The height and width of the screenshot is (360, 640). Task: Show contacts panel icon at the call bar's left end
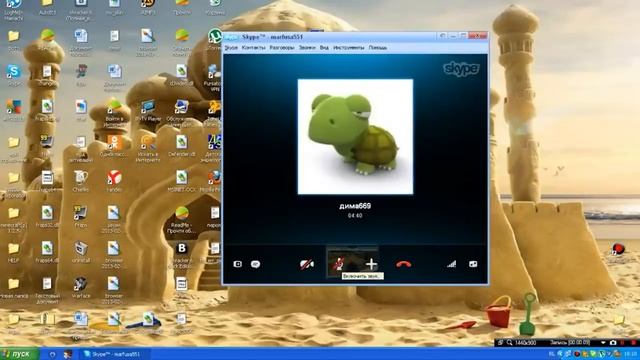click(238, 264)
